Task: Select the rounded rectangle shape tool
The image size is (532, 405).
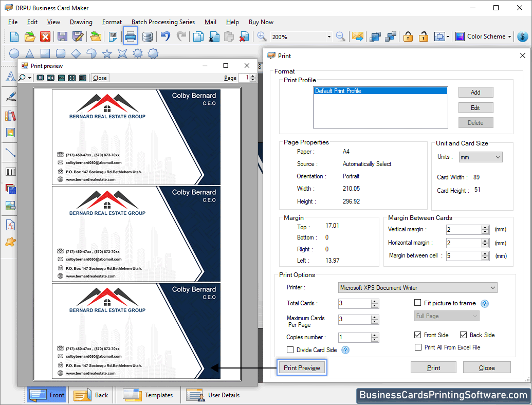Action: (60, 53)
